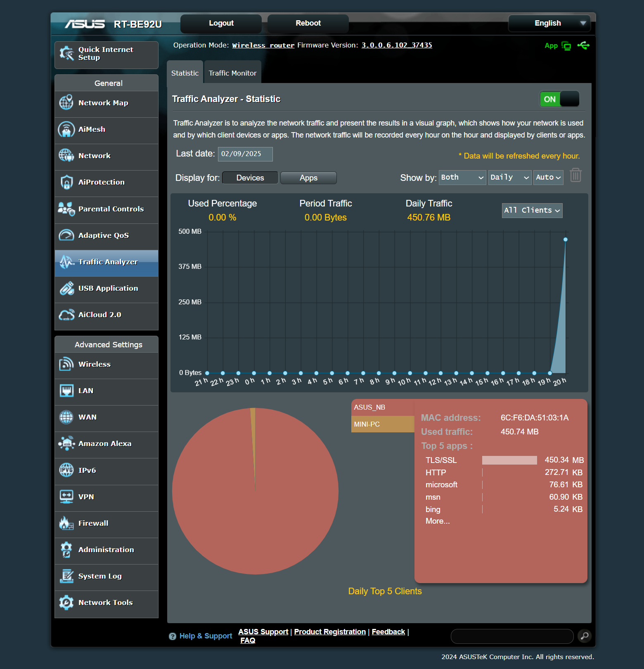Click the VPN monitor icon
Viewport: 644px width, 669px height.
coord(66,497)
